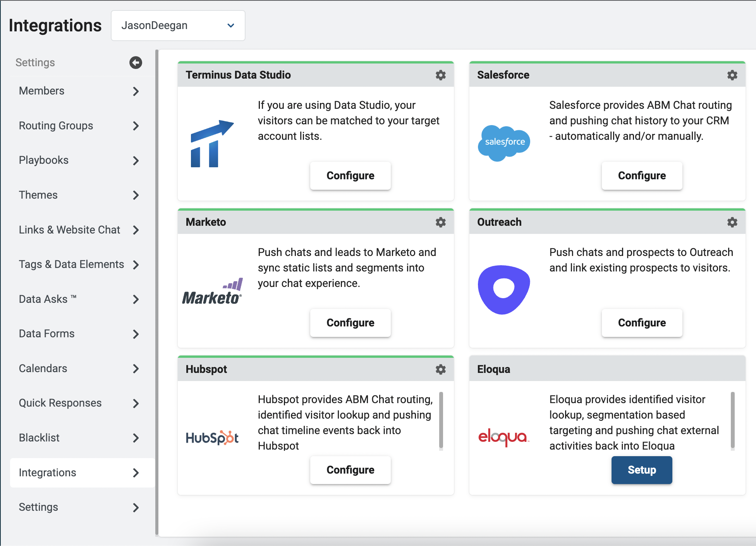Image resolution: width=756 pixels, height=546 pixels.
Task: Open Marketo card gear settings
Action: pos(440,222)
